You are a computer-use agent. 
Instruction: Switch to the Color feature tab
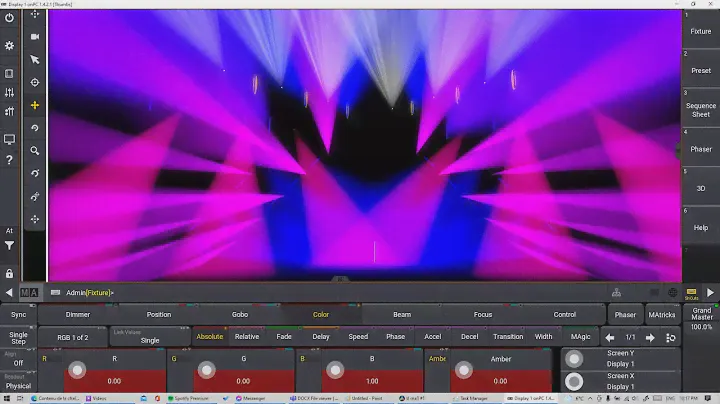point(320,315)
